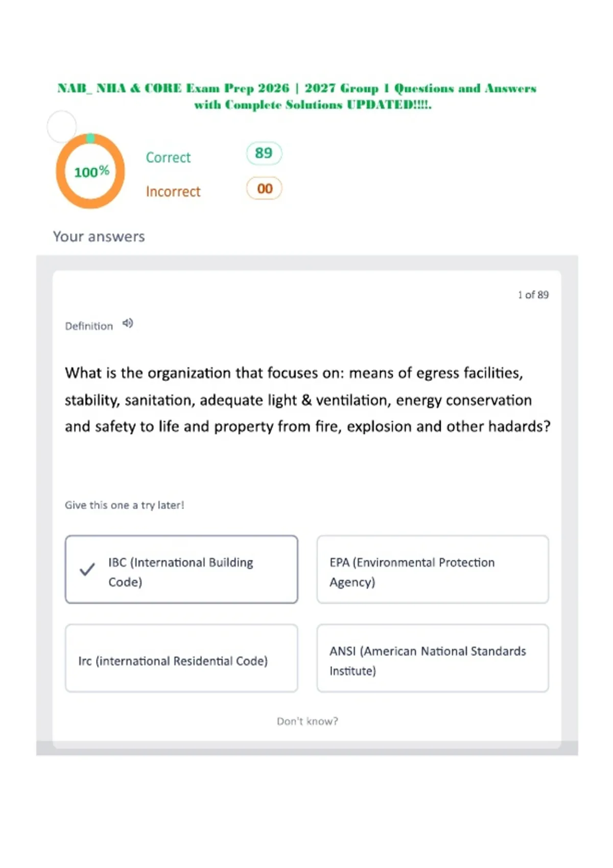Click the green marker atop progress ring
Screen dimensions: 613x868
tap(90, 138)
